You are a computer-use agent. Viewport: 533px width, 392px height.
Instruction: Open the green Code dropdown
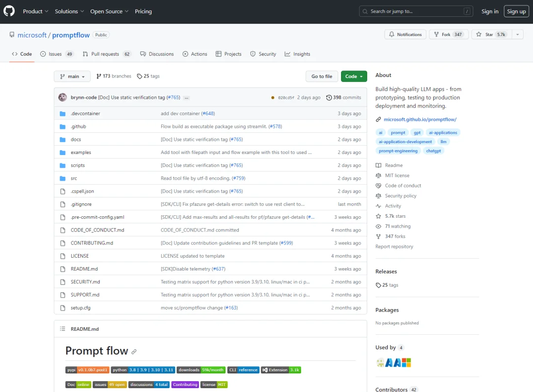point(354,77)
